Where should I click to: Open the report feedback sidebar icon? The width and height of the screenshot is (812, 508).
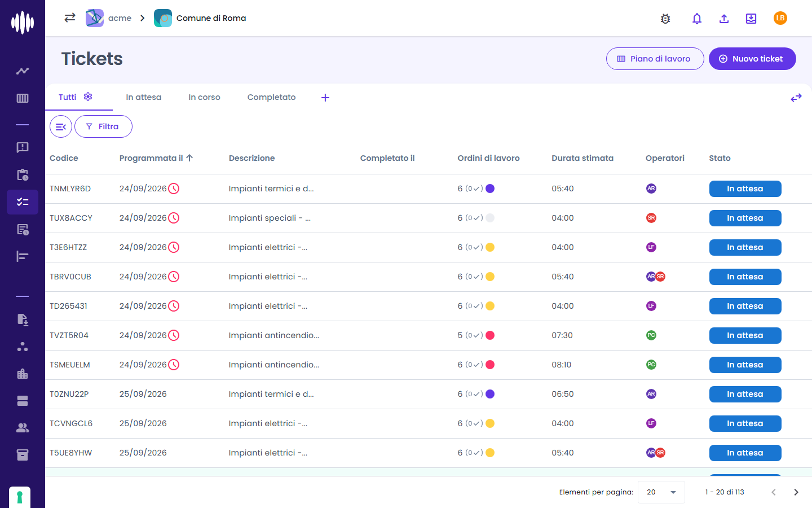tap(23, 147)
